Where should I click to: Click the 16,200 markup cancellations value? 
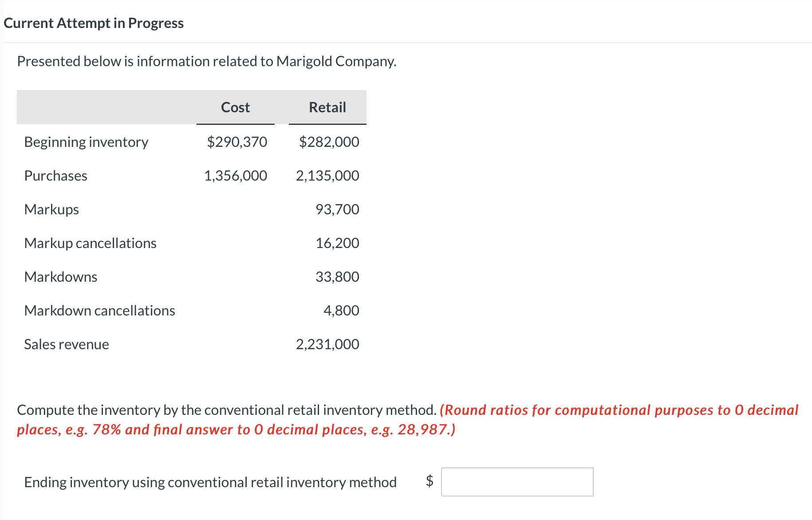tap(337, 243)
